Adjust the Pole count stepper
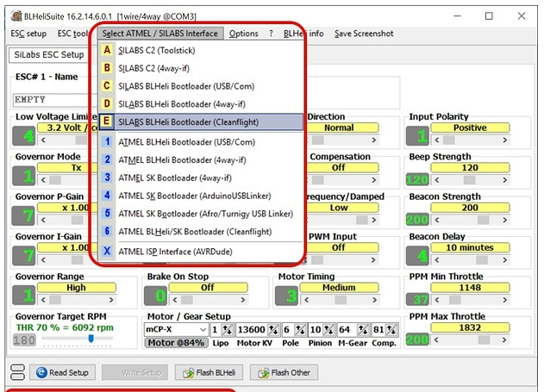The image size is (544, 392). [300, 330]
